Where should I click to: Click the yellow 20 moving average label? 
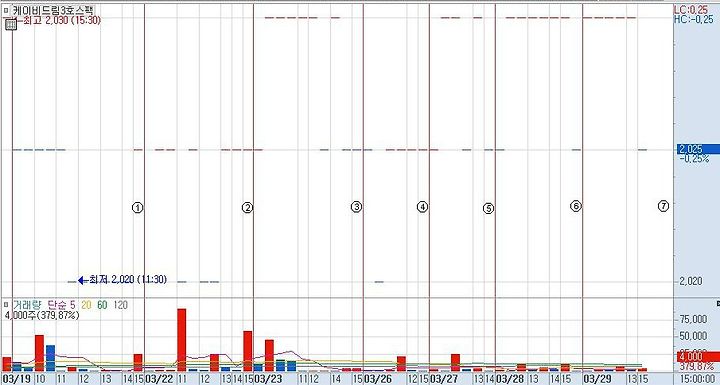coord(86,305)
